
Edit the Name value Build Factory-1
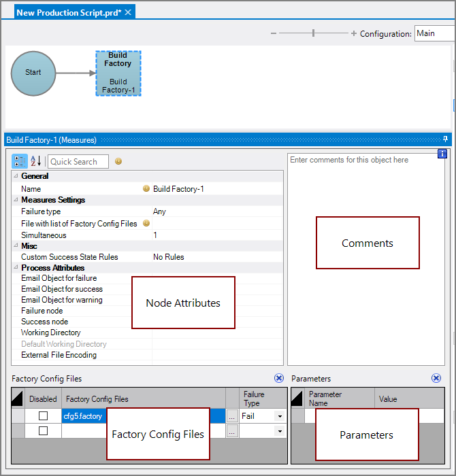point(217,189)
